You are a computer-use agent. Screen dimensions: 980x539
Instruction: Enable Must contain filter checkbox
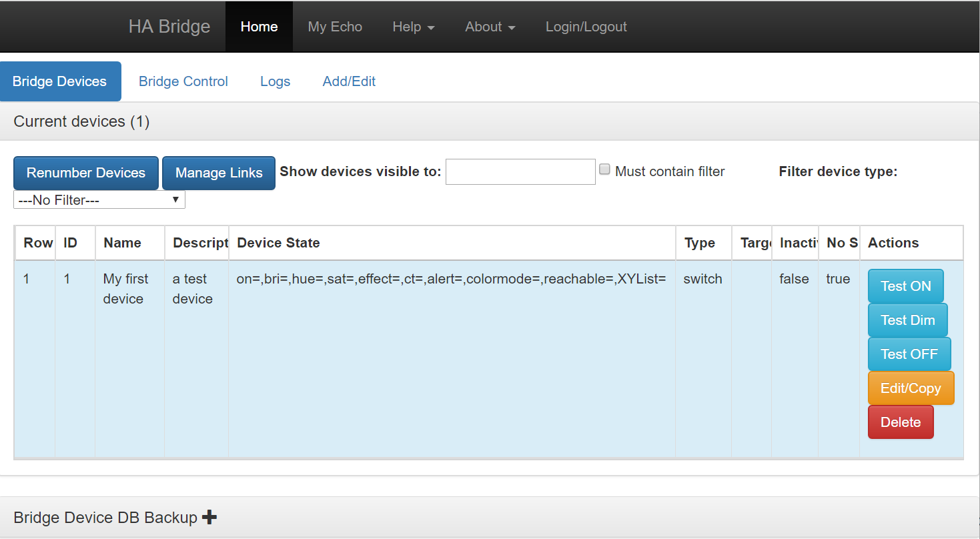[604, 169]
